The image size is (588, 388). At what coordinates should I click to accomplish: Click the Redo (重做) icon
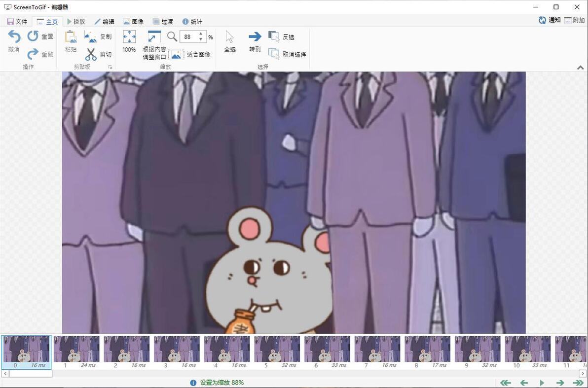[33, 54]
